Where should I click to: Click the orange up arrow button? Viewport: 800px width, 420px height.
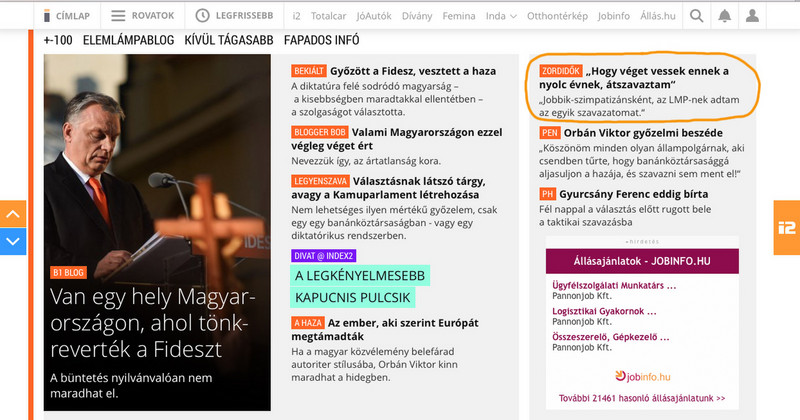(x=13, y=214)
